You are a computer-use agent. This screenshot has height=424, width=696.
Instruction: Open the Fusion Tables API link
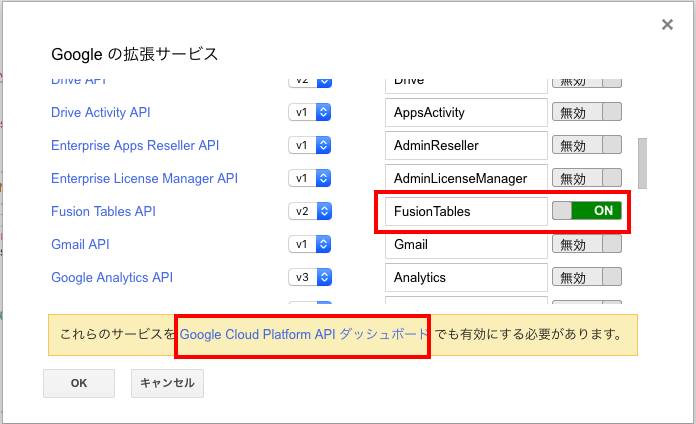pos(103,211)
